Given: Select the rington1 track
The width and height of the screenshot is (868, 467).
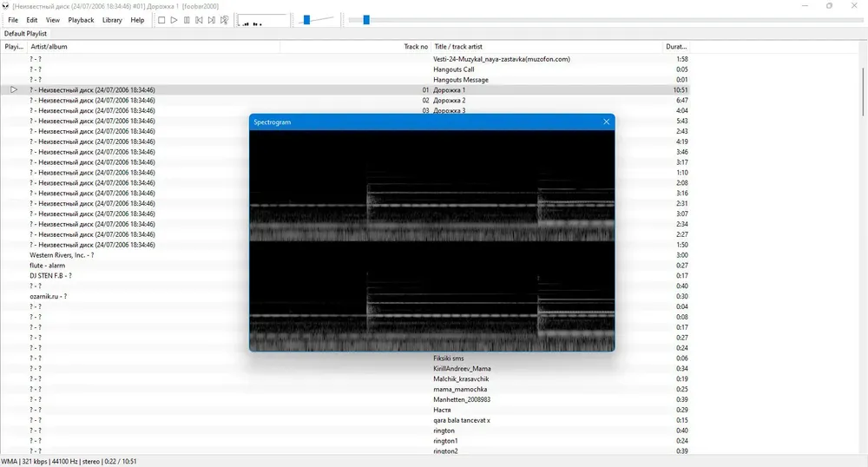Looking at the screenshot, I should coord(445,441).
